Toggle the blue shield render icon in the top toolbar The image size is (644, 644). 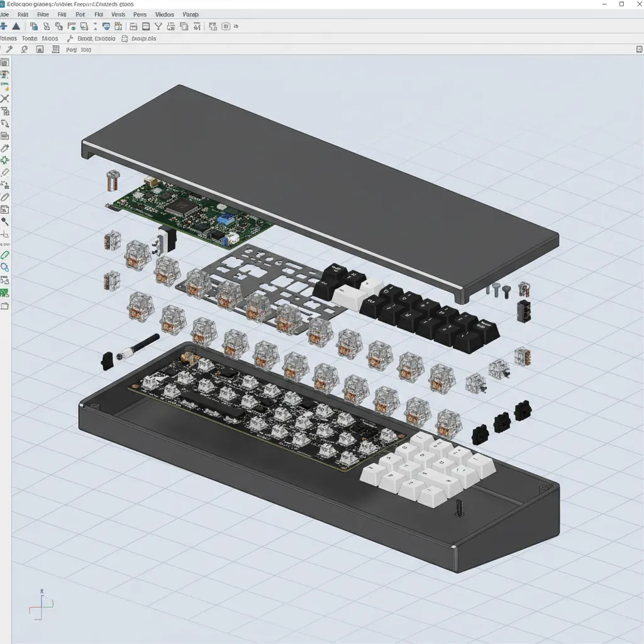pyautogui.click(x=106, y=26)
